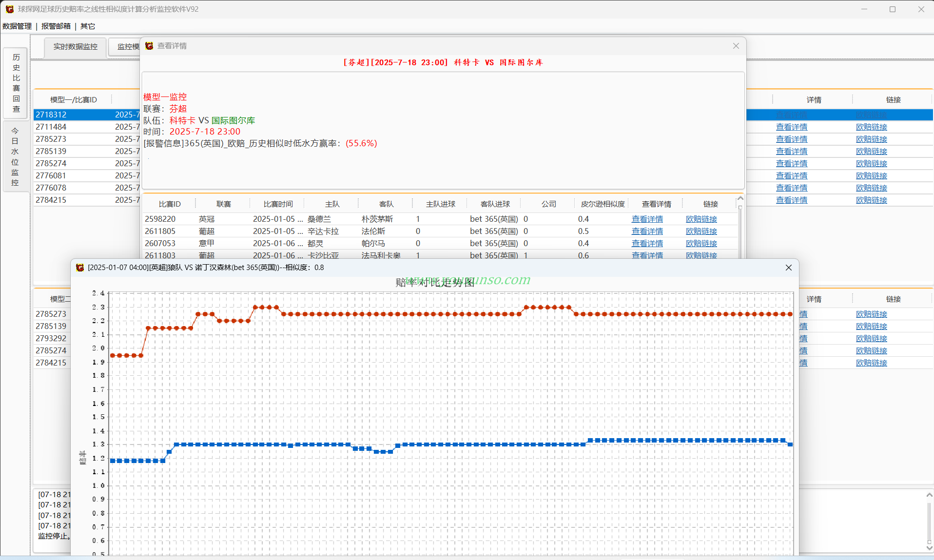The height and width of the screenshot is (560, 934).
Task: Click the chart window logo icon
Action: click(80, 268)
